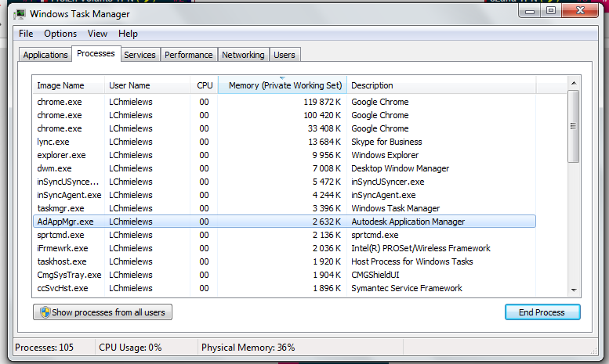Select the inSyncAgent.exe image name

click(69, 195)
